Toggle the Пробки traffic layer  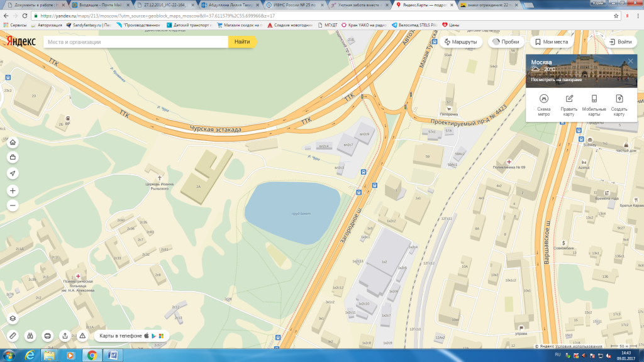pyautogui.click(x=506, y=42)
